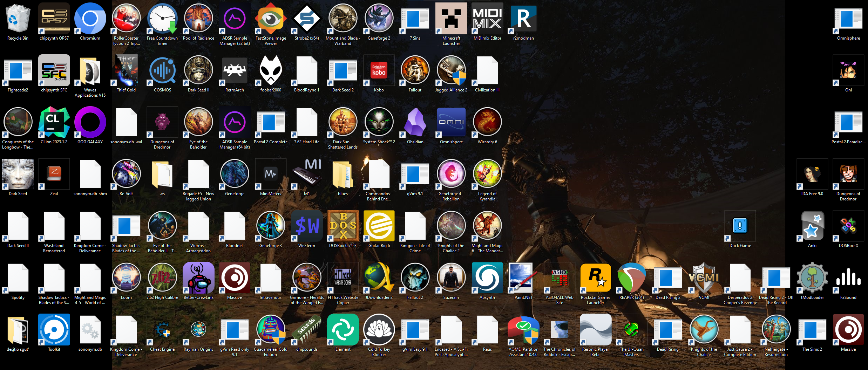Click the IDA Free 9.0 icon
The image size is (868, 370).
click(x=812, y=174)
